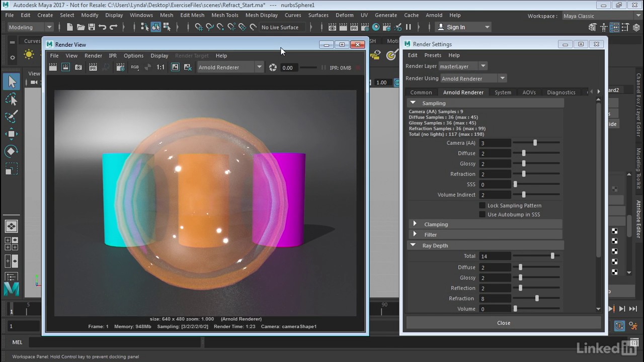Enable Lock Sampling Pattern checkbox
The width and height of the screenshot is (644, 362).
point(482,206)
